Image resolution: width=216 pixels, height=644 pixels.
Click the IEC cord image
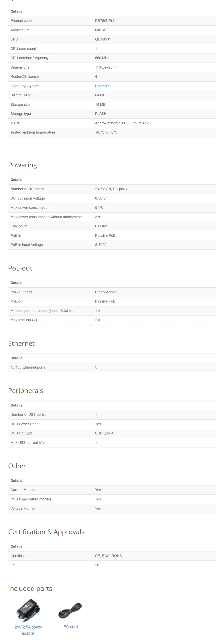[x=70, y=610]
